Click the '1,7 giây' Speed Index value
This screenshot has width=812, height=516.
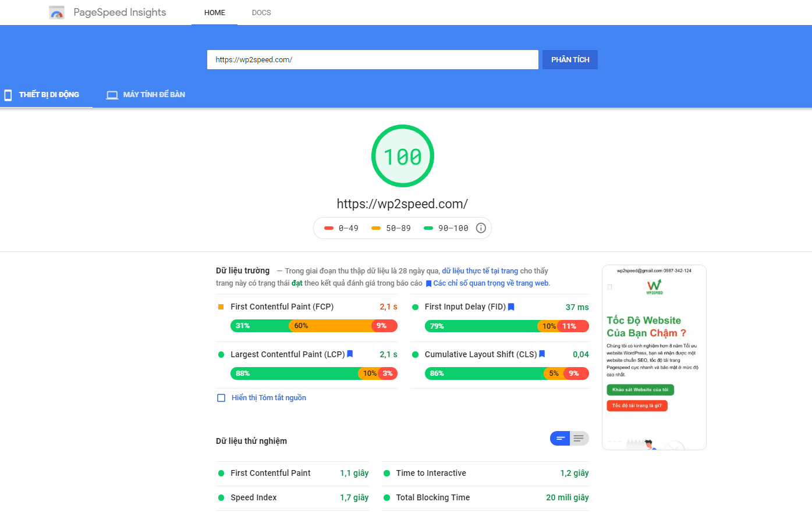[354, 497]
